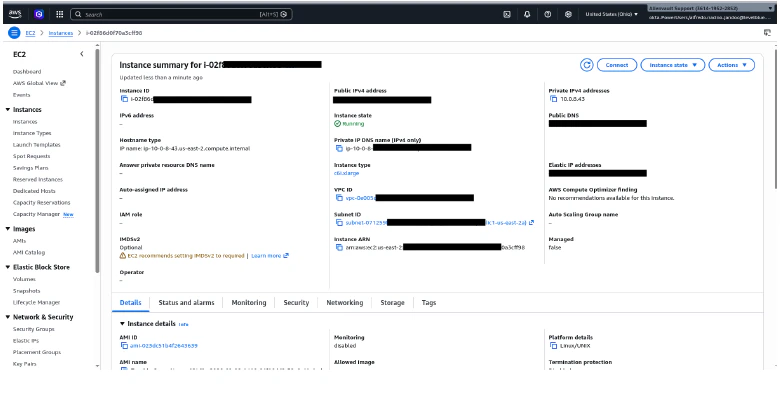Collapse the Instances sidebar section

pos(8,110)
